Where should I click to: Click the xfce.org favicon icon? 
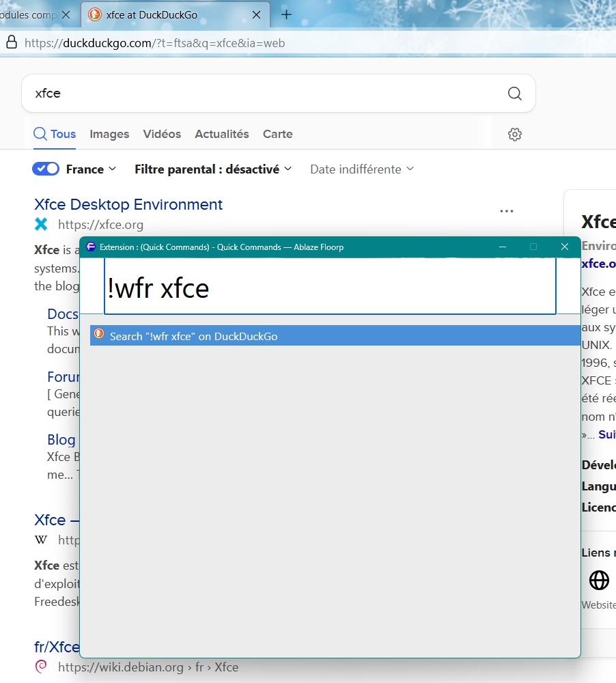[x=41, y=224]
